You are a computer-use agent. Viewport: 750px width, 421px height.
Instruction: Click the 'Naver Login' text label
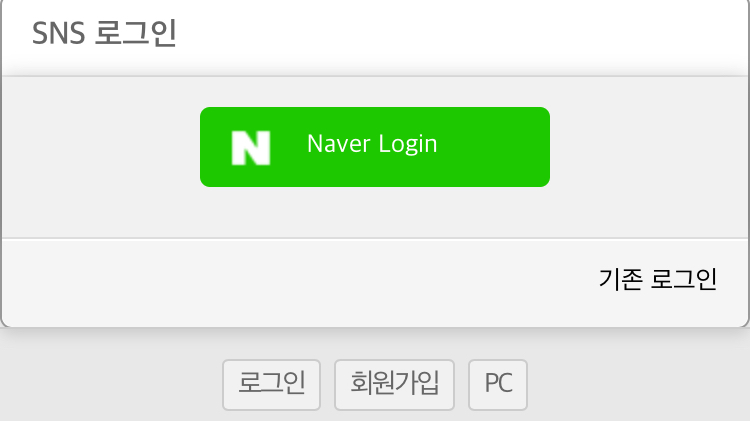point(372,144)
